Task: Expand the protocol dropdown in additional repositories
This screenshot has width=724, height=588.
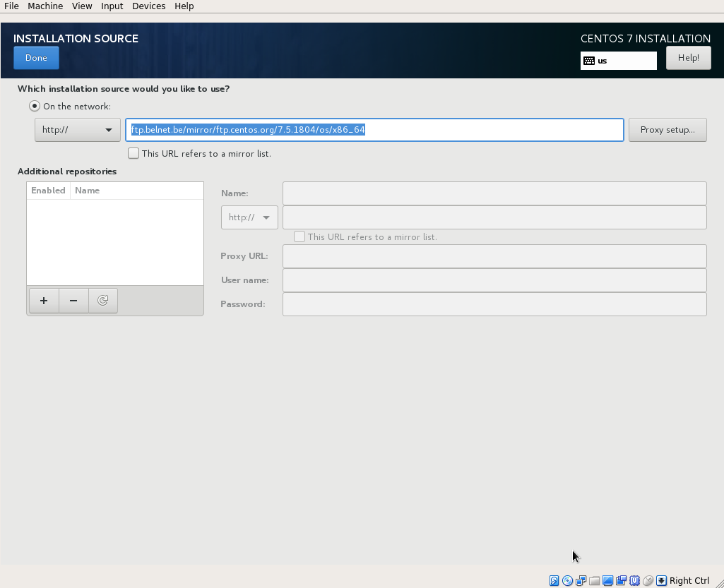Action: pyautogui.click(x=249, y=217)
